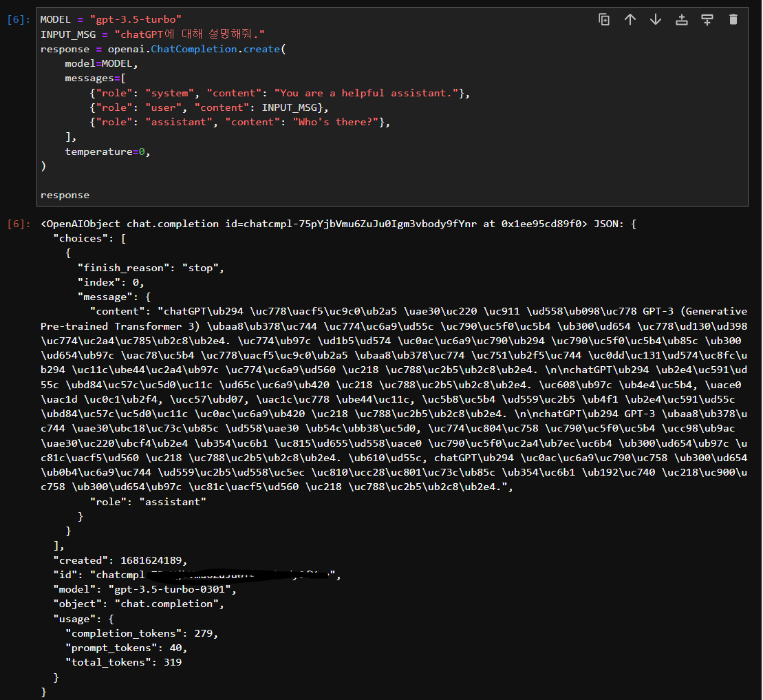This screenshot has width=763, height=700.
Task: Click the input prompt [6]: beside code
Action: point(19,19)
